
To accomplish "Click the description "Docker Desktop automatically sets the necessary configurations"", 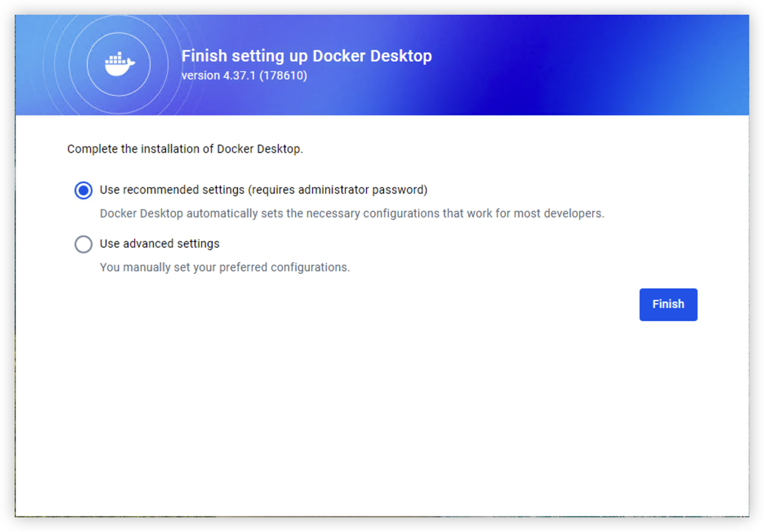I will point(352,213).
